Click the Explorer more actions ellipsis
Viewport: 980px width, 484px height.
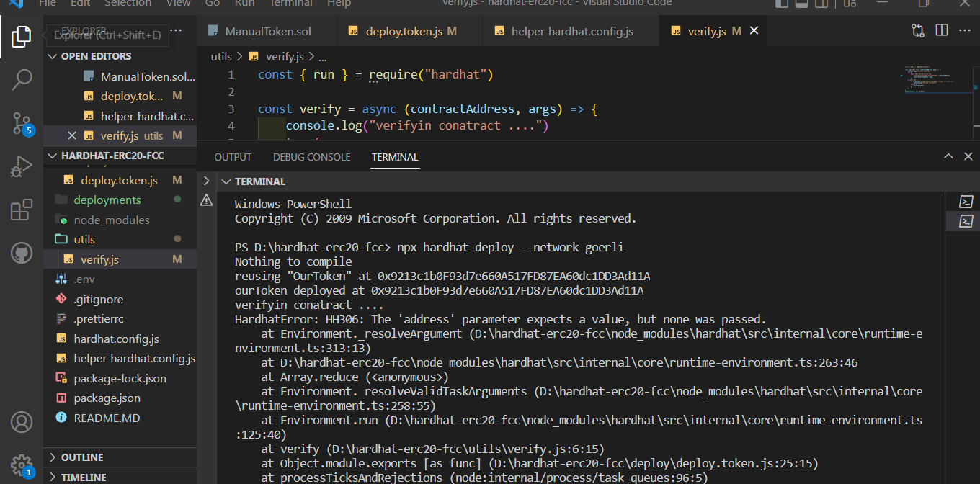pos(177,31)
